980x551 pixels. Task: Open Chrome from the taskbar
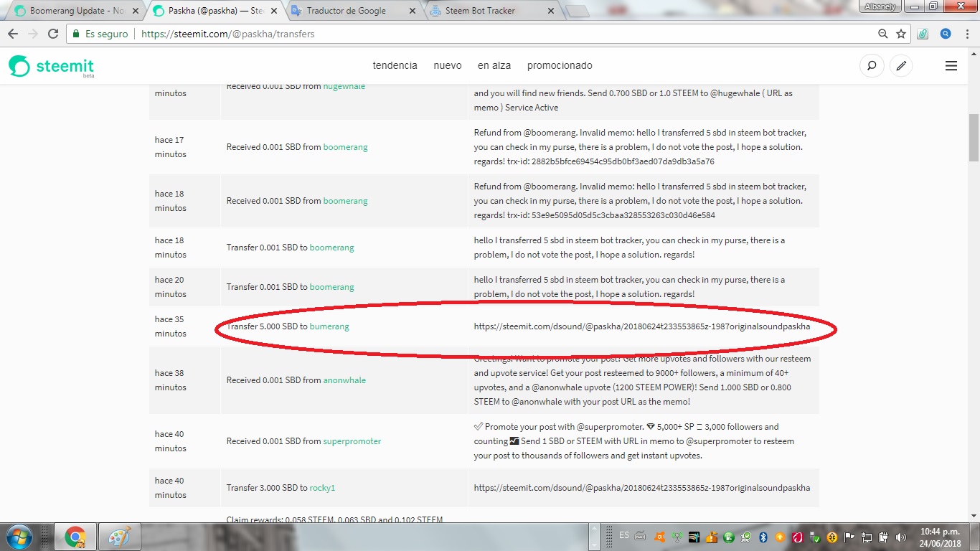tap(75, 537)
